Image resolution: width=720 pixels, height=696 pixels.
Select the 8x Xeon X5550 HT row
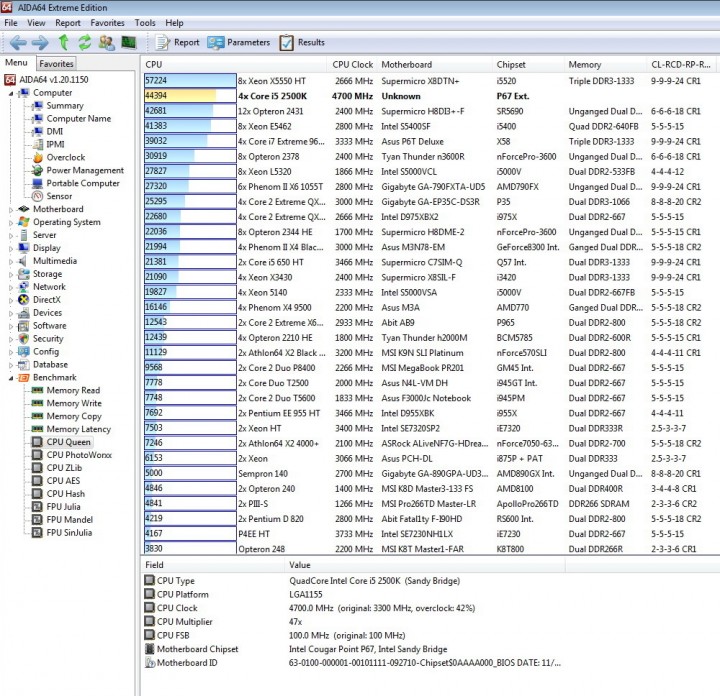click(432, 81)
